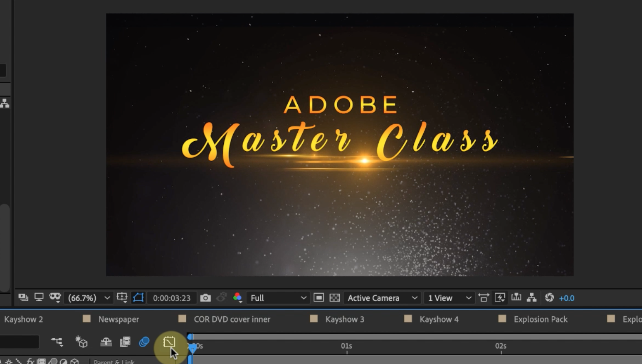This screenshot has height=364, width=642.
Task: Click the label color square beside Kayshow 4
Action: coord(408,319)
